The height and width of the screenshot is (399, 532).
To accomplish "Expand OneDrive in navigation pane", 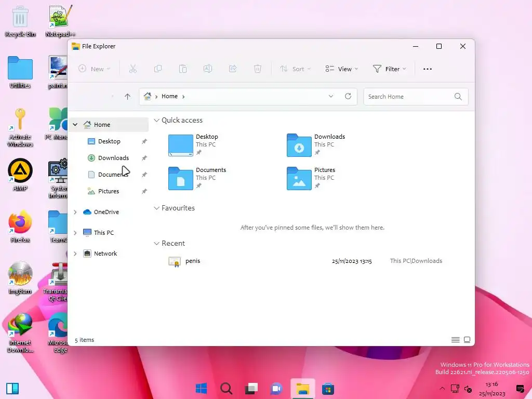I will coord(75,212).
